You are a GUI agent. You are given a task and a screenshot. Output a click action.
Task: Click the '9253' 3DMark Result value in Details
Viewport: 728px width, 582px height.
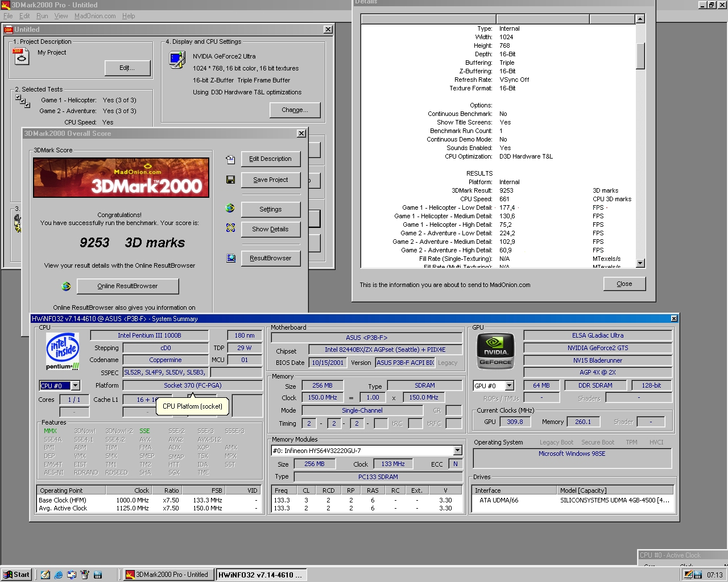coord(506,190)
